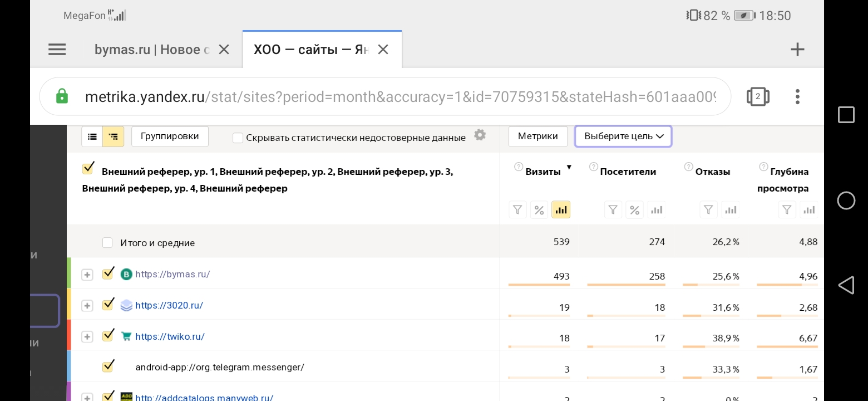Image resolution: width=868 pixels, height=401 pixels.
Task: Open a new browser tab with plus
Action: coord(797,50)
